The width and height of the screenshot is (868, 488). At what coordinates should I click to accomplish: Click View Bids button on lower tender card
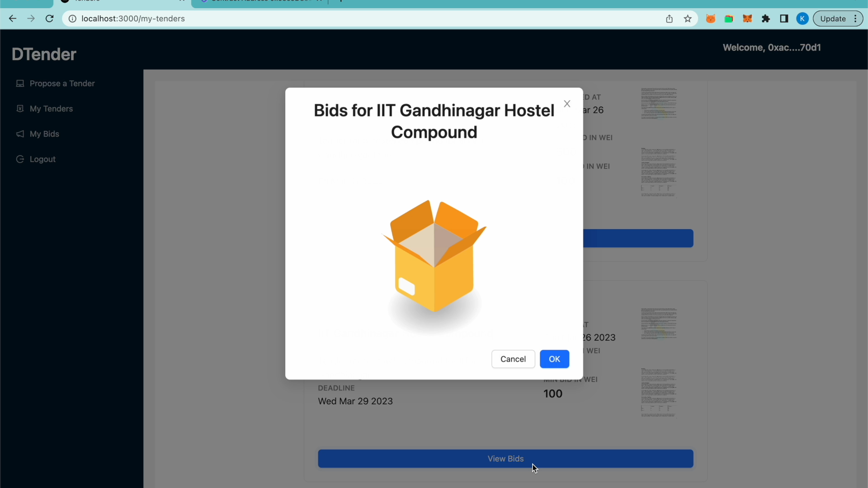(505, 459)
